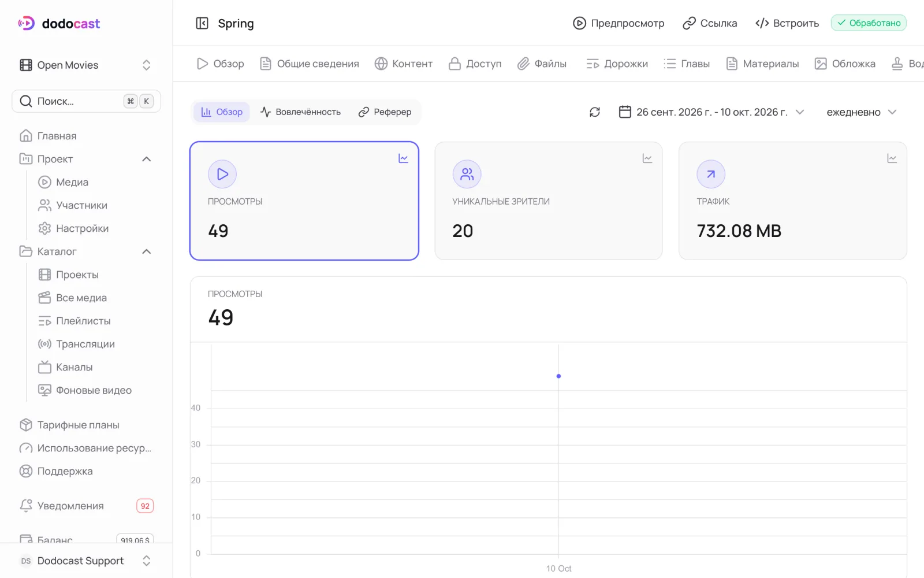Open Уведомления with 92 badge
This screenshot has width=924, height=578.
87,506
